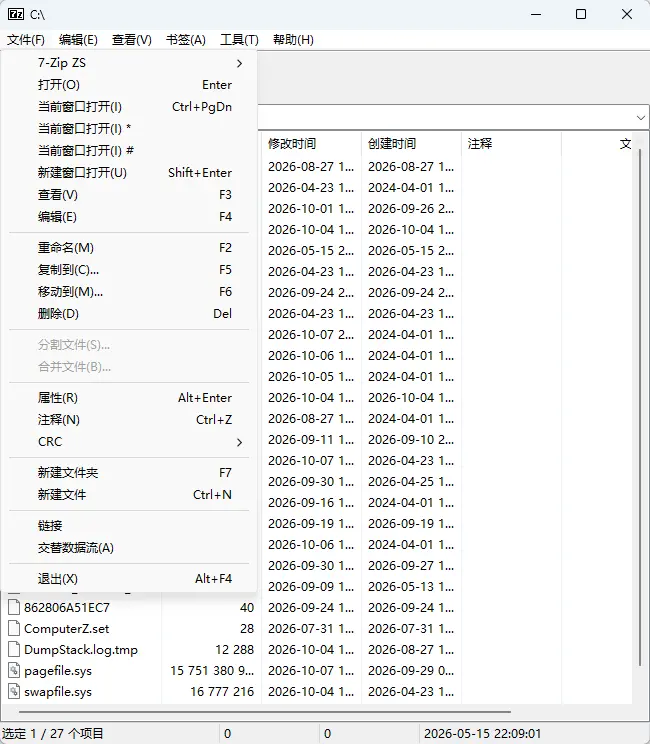Select 退出(X) to exit
650x744 pixels.
(x=129, y=579)
